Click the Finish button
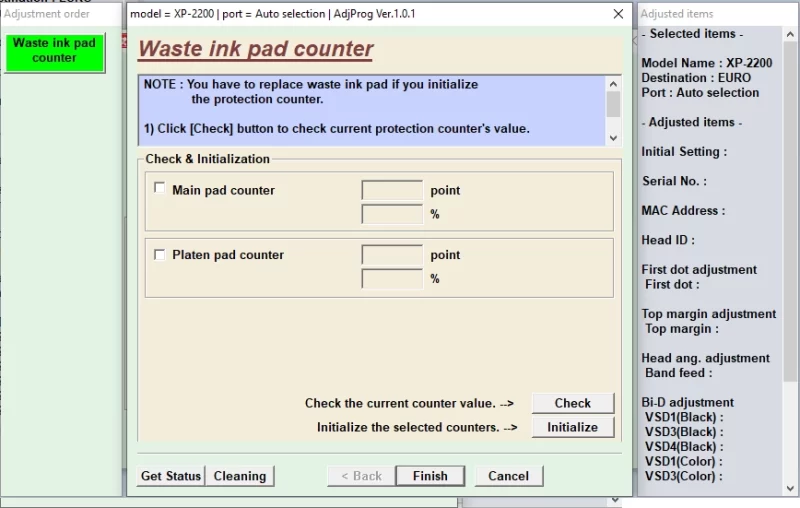 point(430,476)
